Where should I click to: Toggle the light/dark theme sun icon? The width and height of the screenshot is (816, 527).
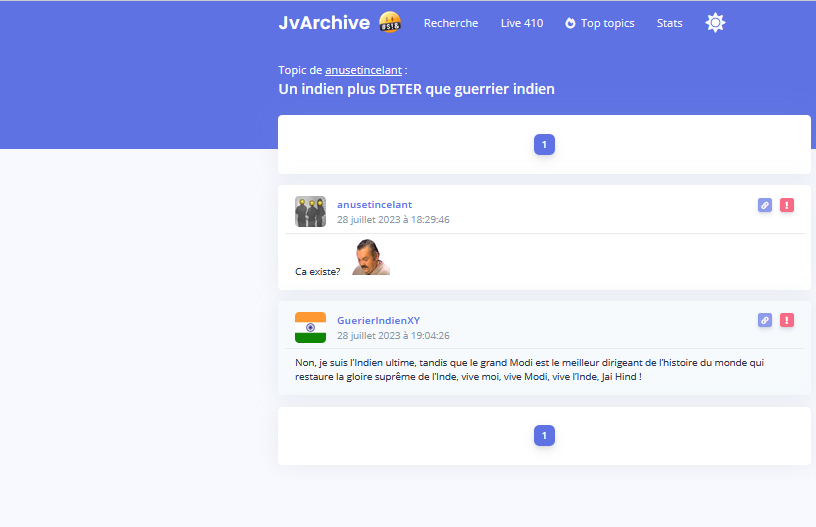(x=715, y=23)
